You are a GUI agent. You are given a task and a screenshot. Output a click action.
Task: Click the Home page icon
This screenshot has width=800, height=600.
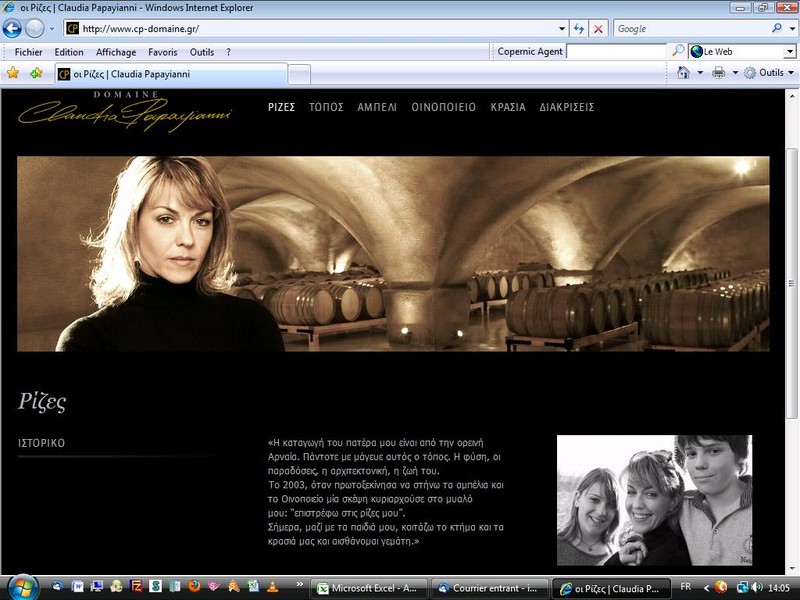point(683,73)
